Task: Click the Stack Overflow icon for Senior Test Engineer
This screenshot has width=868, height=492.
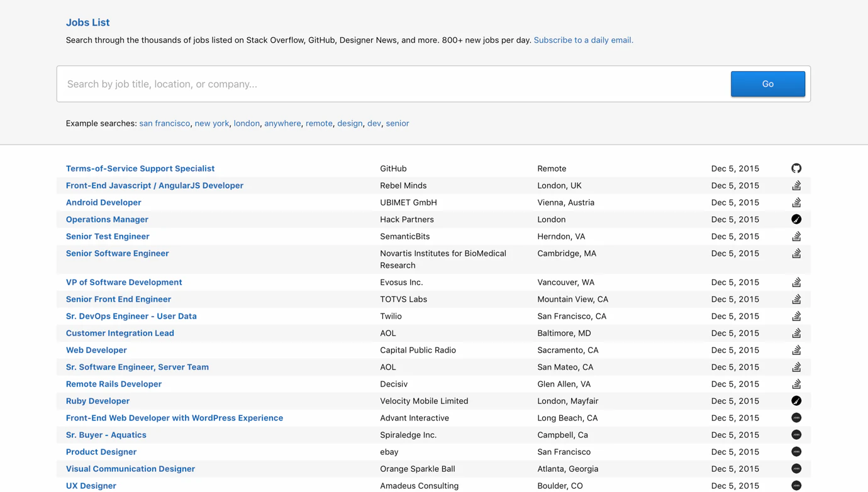Action: point(796,236)
